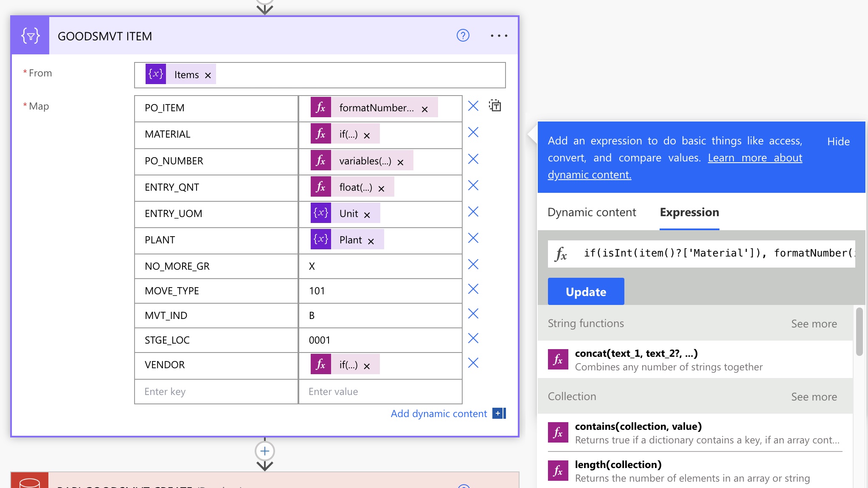Open the GOODSMVT ITEM ellipsis menu
The image size is (868, 488).
click(x=499, y=36)
